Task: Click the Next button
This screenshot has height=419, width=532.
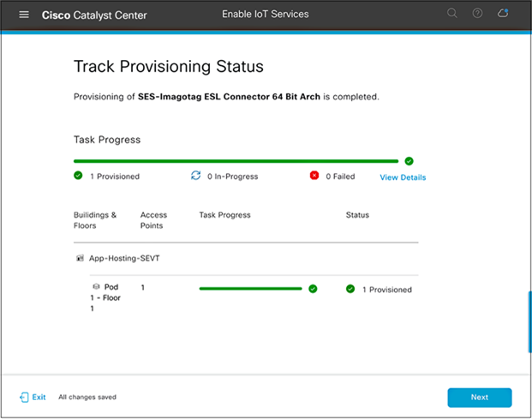Action: pyautogui.click(x=480, y=398)
